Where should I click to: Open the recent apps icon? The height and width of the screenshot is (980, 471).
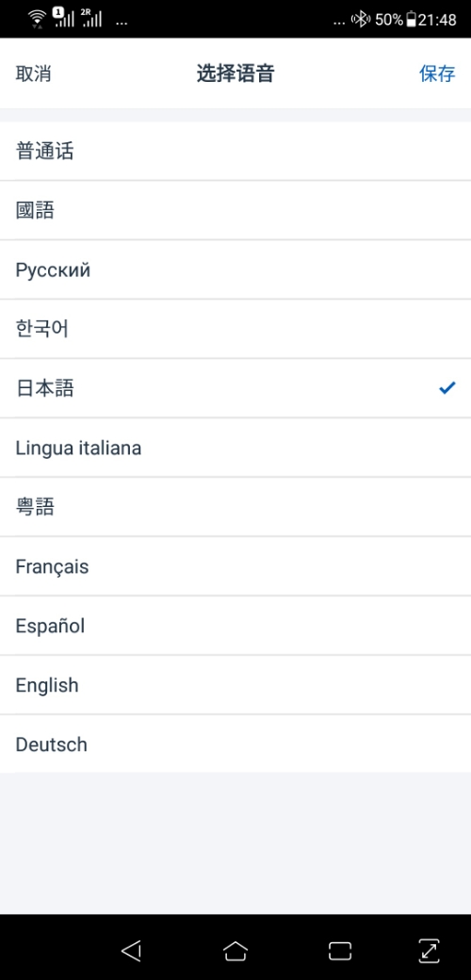(340, 951)
